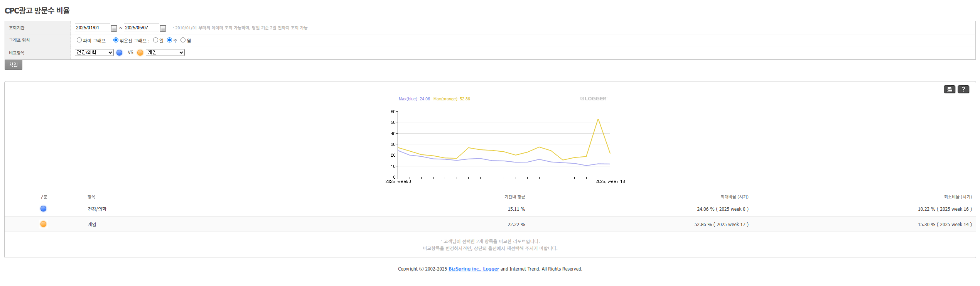
Task: Click the start date field 2025/01/01
Action: tap(92, 28)
